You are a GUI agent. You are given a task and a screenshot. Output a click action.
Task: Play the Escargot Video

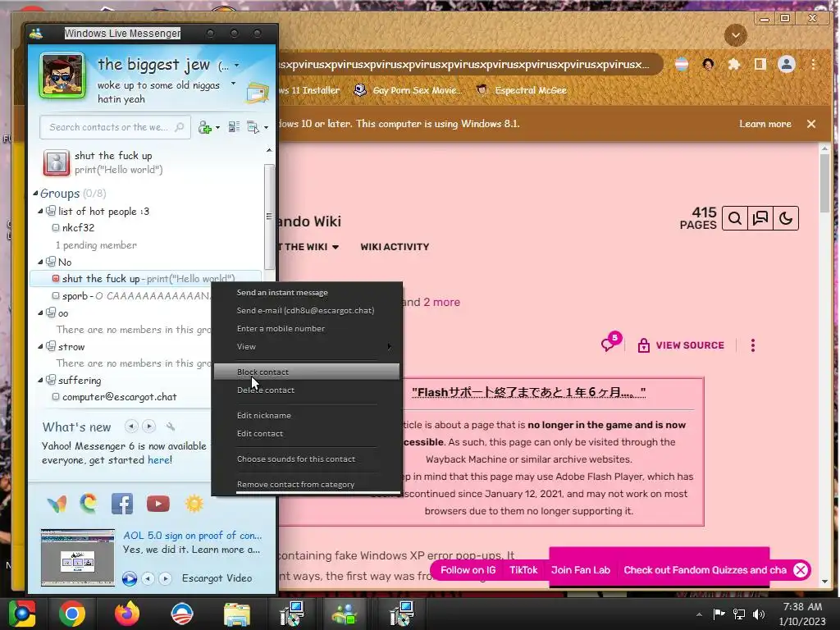click(129, 578)
